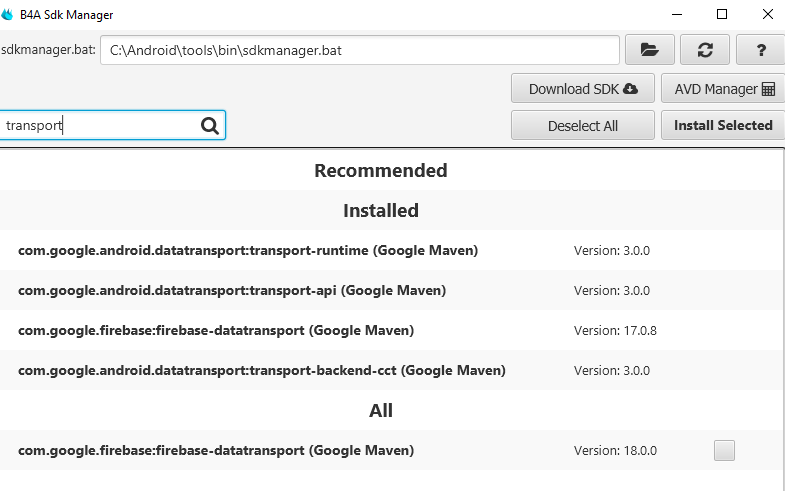Click the refresh icon button
This screenshot has height=491, width=785.
(704, 49)
